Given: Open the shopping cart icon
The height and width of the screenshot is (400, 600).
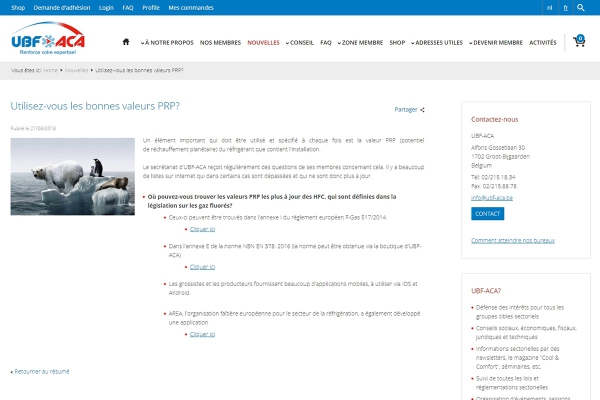Looking at the screenshot, I should point(579,41).
